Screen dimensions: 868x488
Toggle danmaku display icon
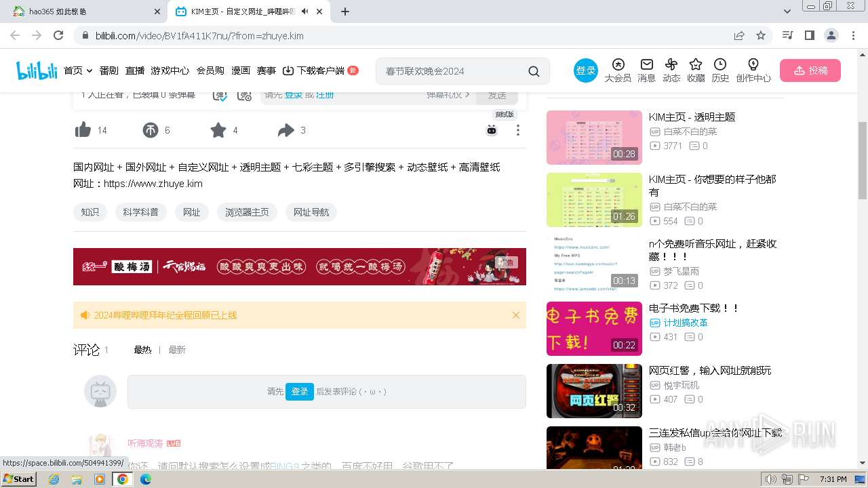click(220, 96)
